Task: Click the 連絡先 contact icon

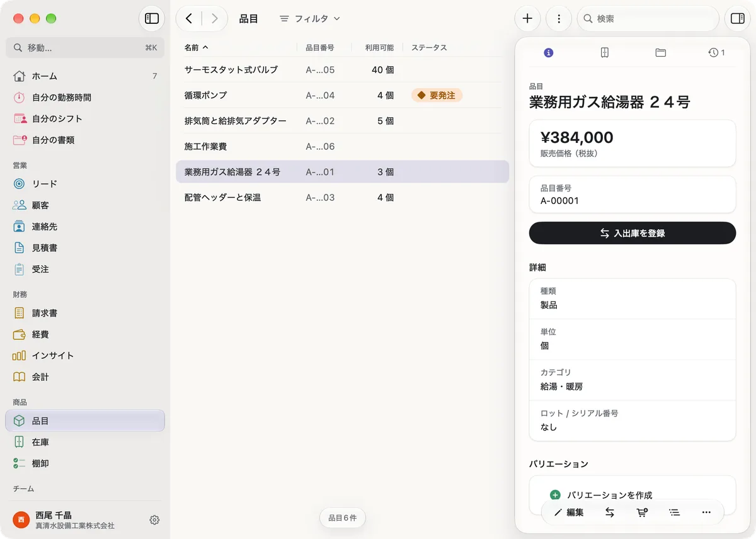Action: click(x=20, y=227)
